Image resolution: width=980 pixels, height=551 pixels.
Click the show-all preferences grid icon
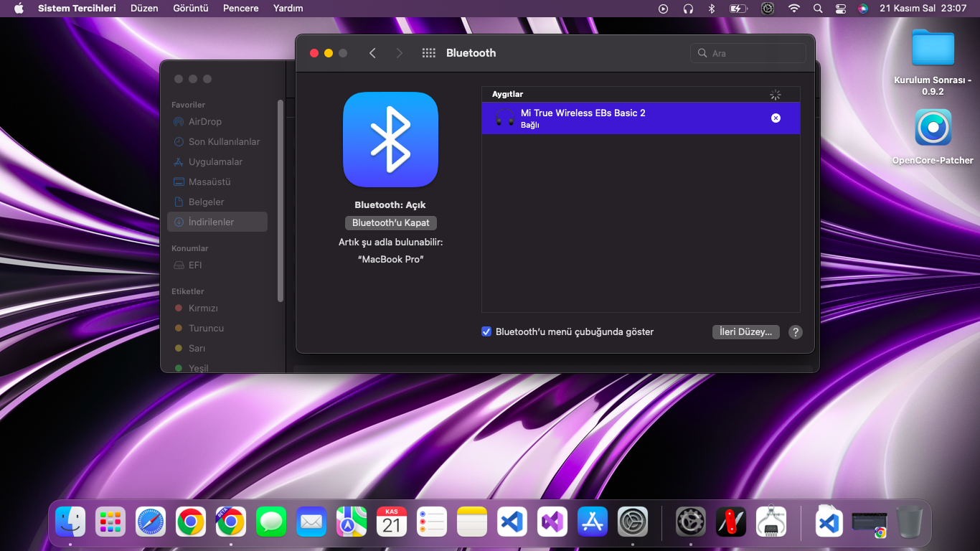(x=429, y=53)
